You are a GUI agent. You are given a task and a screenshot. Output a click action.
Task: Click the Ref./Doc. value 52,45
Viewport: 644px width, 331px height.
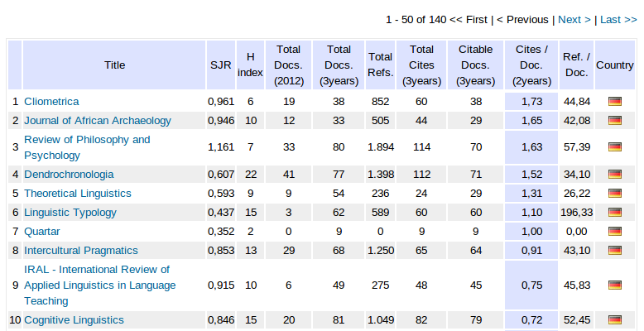tap(577, 319)
